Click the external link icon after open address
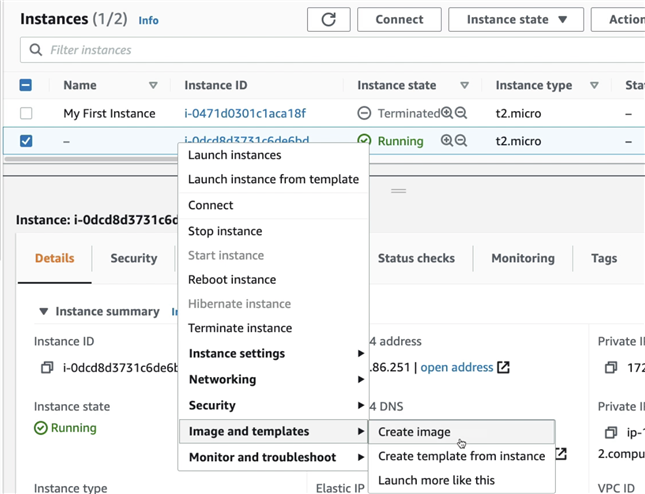The image size is (645, 494). click(504, 367)
